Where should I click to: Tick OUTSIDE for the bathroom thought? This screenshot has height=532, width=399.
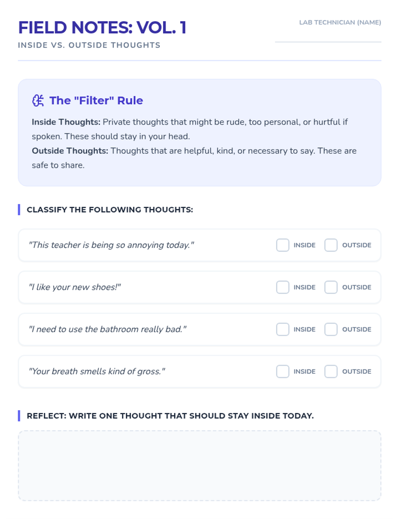[331, 329]
